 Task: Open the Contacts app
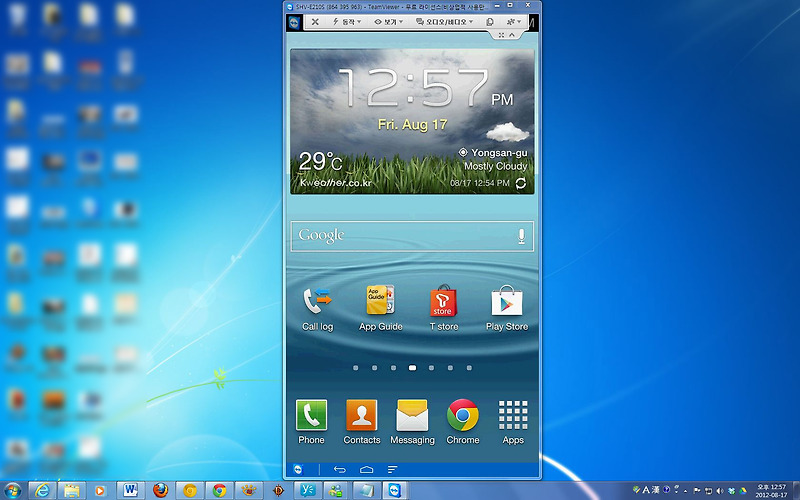(x=362, y=422)
